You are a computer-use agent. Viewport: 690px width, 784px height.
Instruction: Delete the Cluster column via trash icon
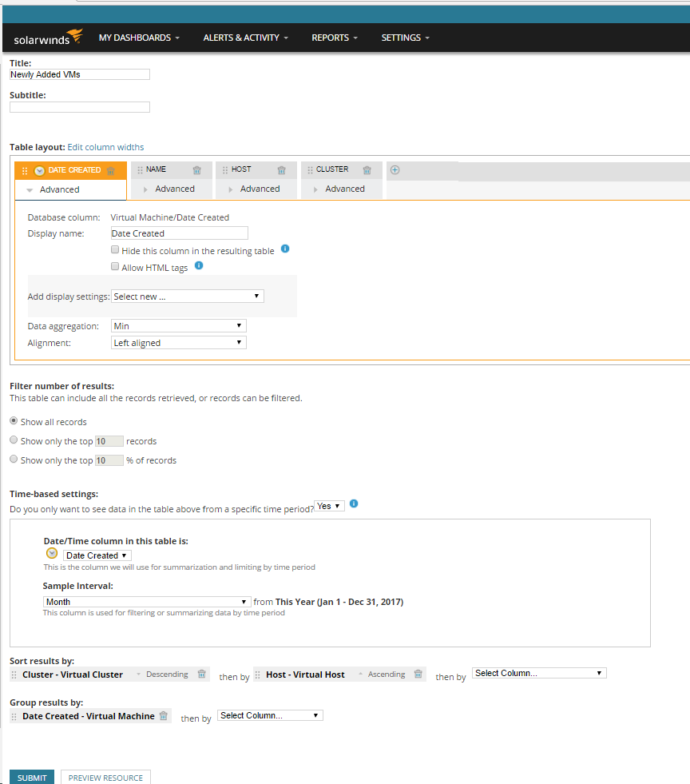tap(367, 170)
